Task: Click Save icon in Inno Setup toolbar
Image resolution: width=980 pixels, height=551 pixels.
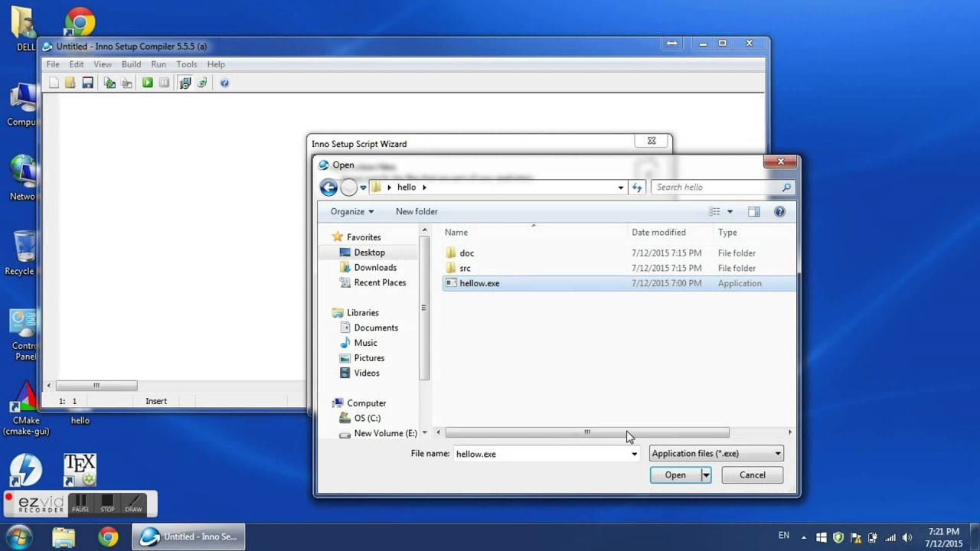Action: tap(87, 83)
